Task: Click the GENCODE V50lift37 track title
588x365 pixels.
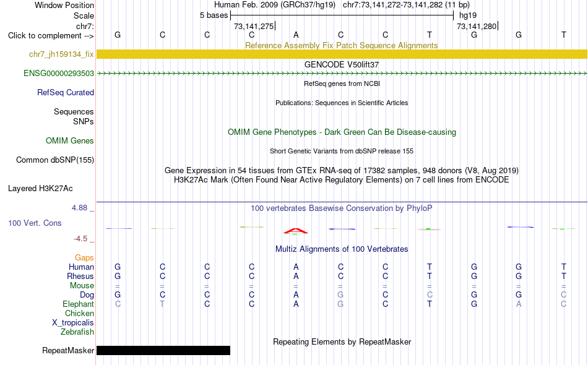Action: (x=342, y=64)
